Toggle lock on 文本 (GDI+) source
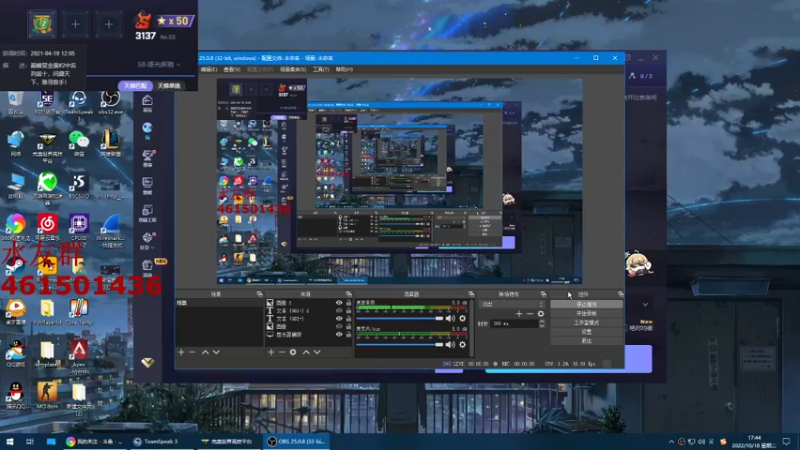The width and height of the screenshot is (800, 450). point(348,318)
